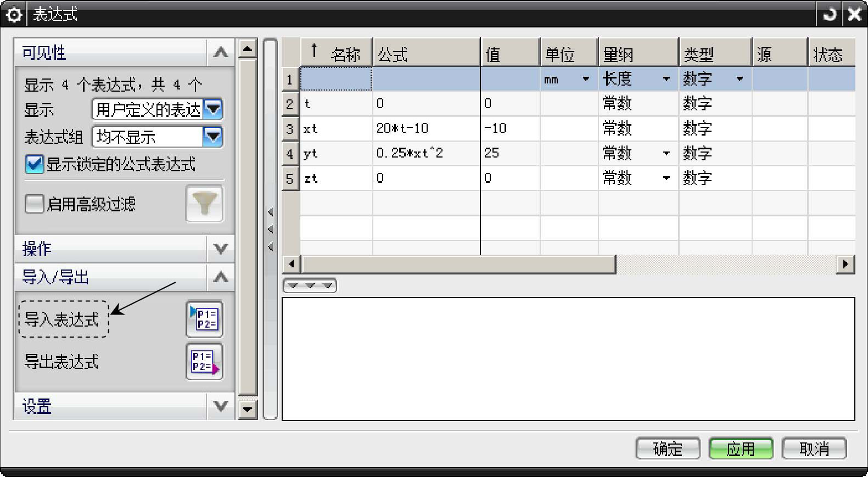The image size is (868, 477).
Task: Enable the 启用高级过滤 checkbox
Action: pos(34,204)
